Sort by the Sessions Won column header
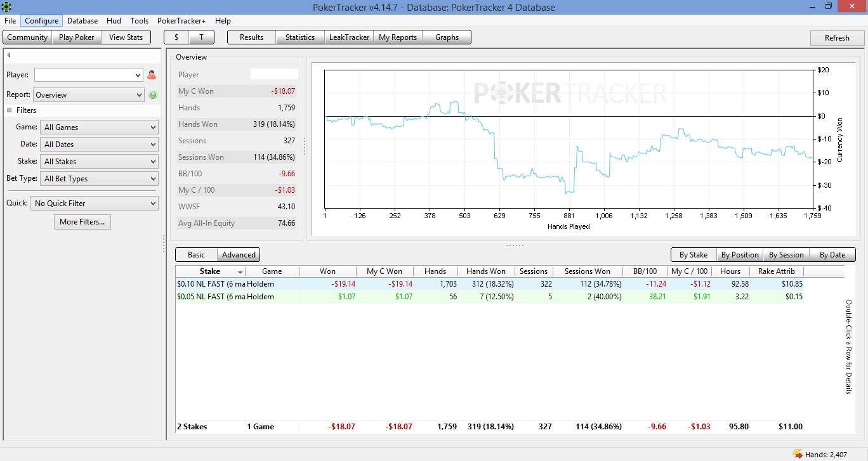 click(x=588, y=271)
